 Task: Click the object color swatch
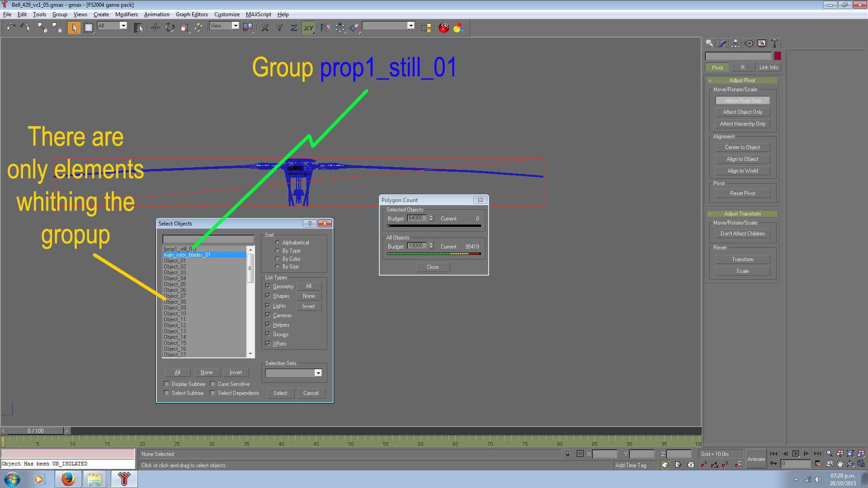(778, 56)
